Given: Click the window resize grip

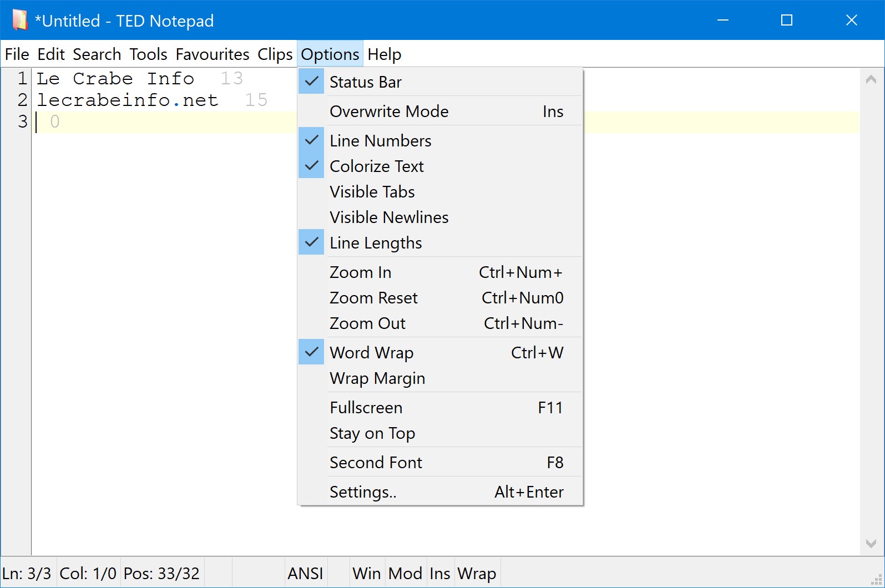Looking at the screenshot, I should point(877,580).
